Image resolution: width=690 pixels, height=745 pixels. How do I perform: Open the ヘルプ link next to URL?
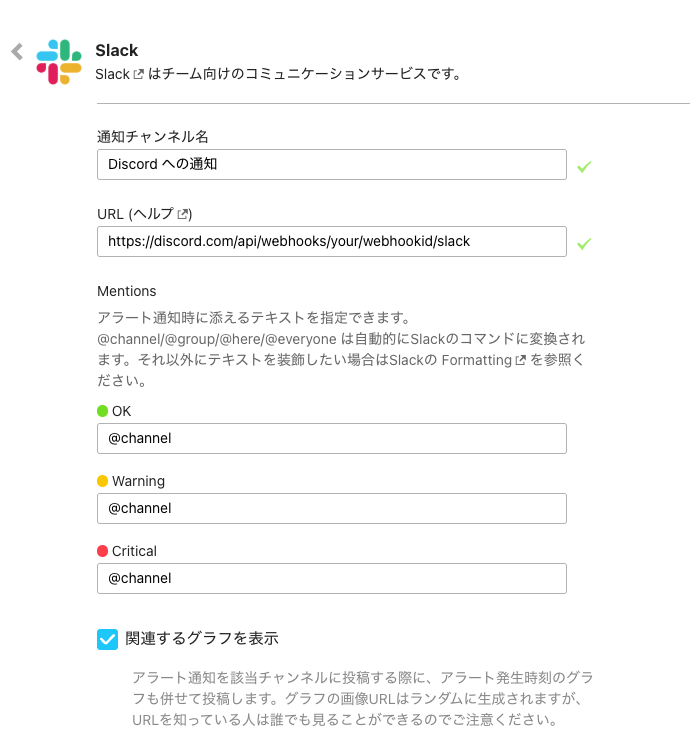158,214
